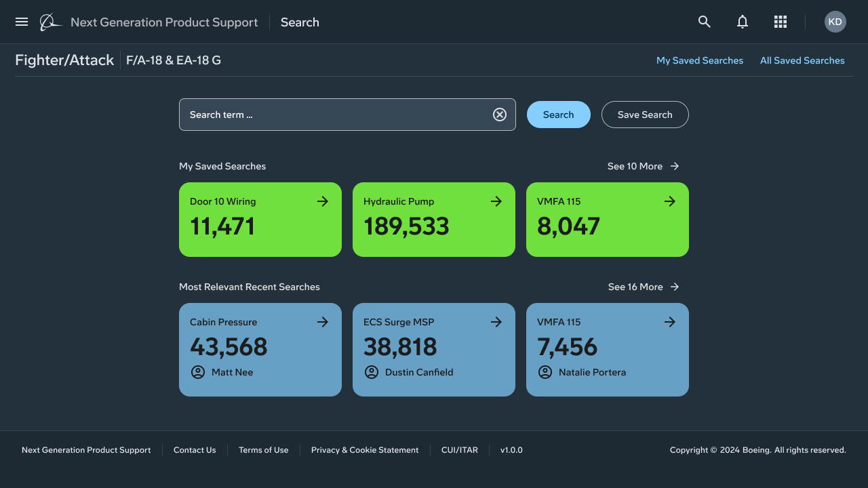This screenshot has width=868, height=488.
Task: Open green VMFA 115 card arrow
Action: (x=670, y=201)
